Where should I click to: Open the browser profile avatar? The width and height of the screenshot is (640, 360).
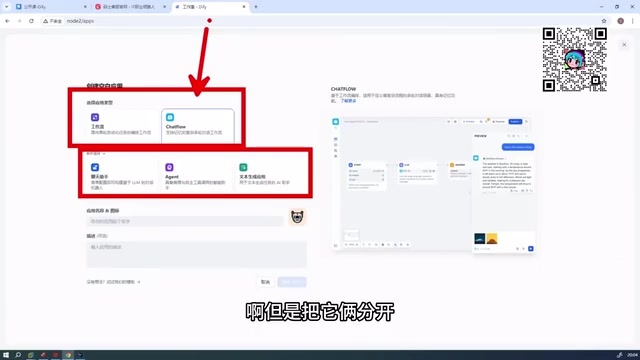620,21
